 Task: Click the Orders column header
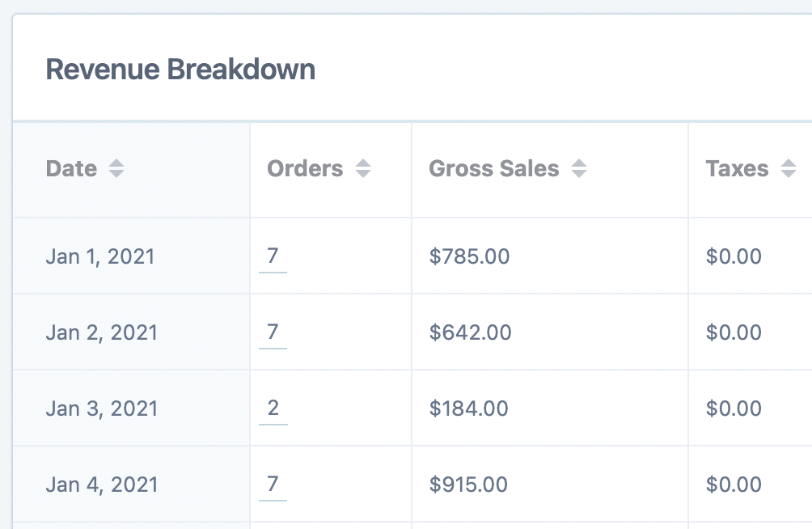[305, 169]
